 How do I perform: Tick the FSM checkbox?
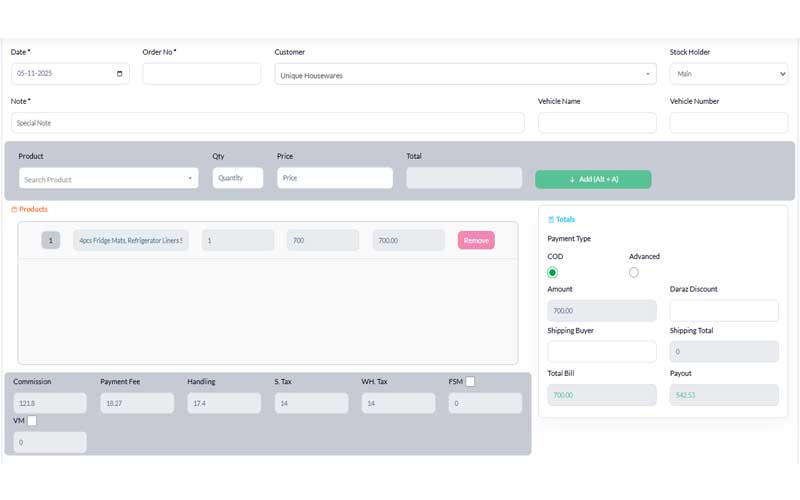(470, 382)
